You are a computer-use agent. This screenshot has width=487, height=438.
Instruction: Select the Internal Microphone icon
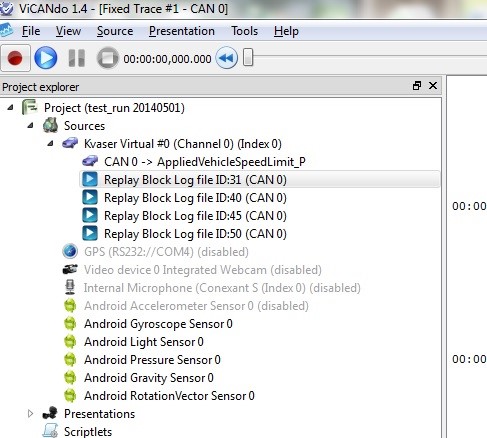click(70, 287)
